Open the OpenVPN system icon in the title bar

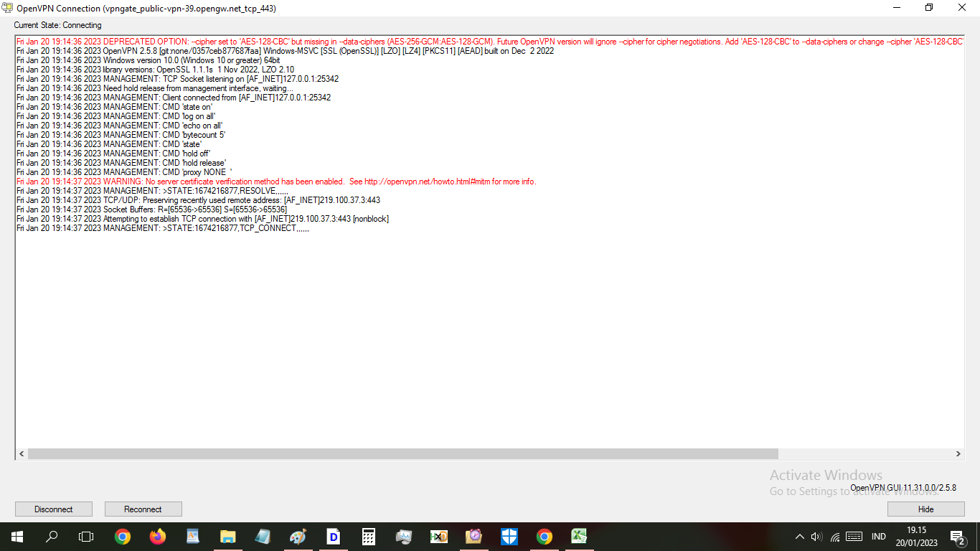tap(7, 8)
